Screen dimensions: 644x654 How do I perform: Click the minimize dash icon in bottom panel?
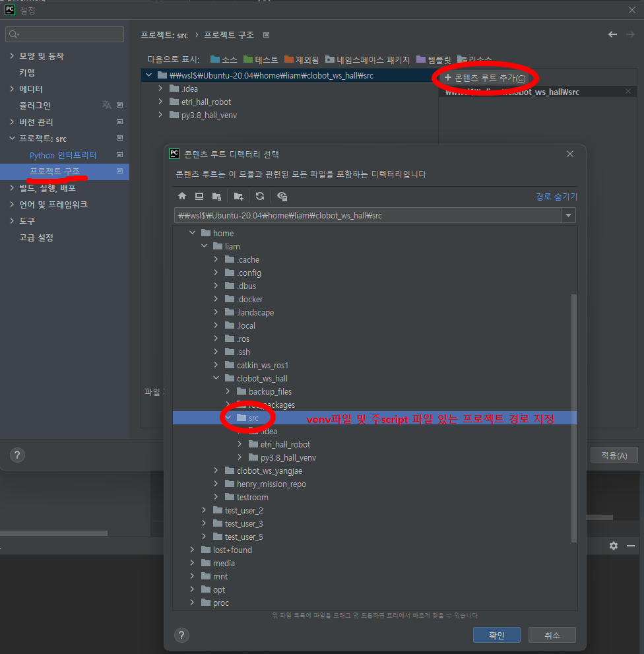631,546
